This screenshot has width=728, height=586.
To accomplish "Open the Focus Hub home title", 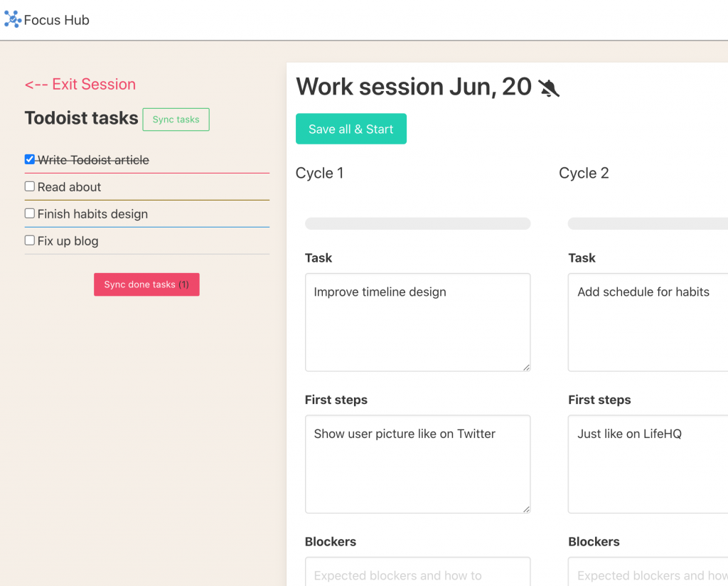I will (57, 20).
